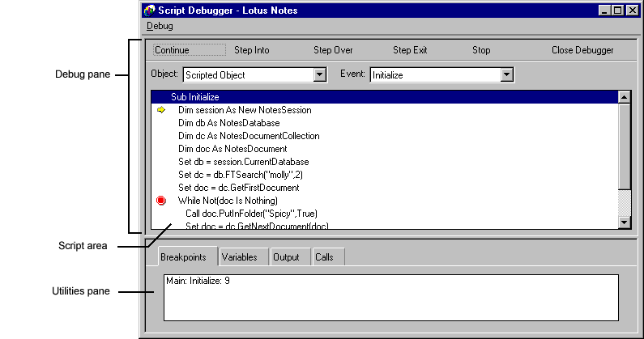This screenshot has height=339, width=644.
Task: Close the Script Debugger window
Action: click(x=633, y=11)
